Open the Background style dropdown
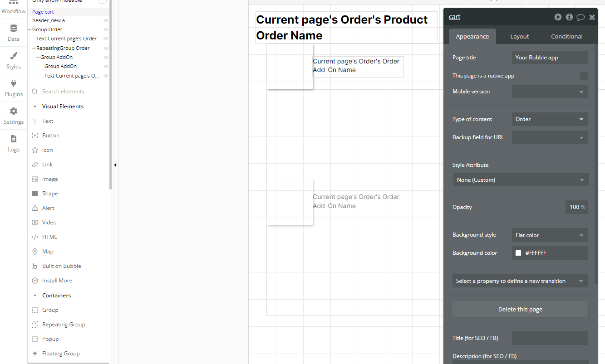605x364 pixels. point(550,235)
